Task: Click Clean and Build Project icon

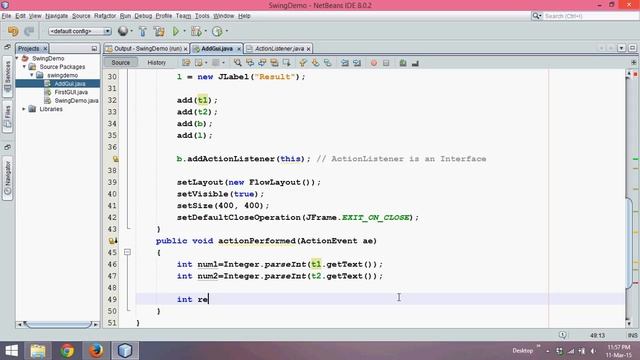Action: coord(159,31)
